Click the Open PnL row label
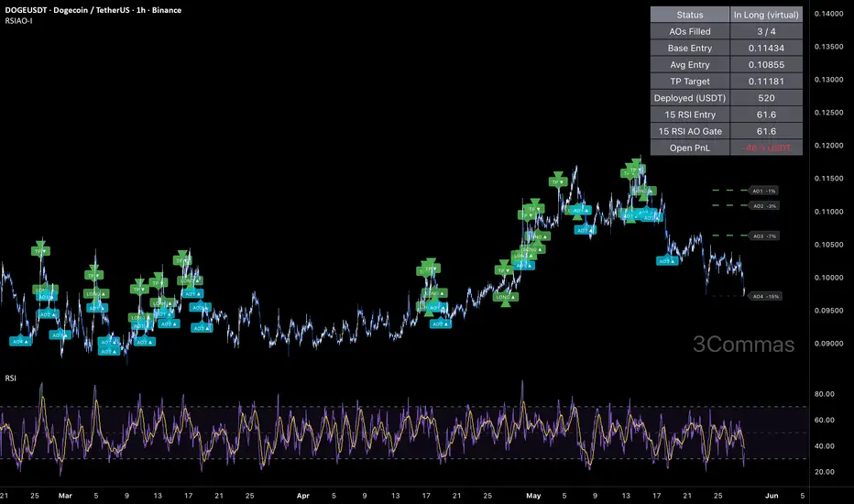The image size is (854, 504). [x=689, y=148]
